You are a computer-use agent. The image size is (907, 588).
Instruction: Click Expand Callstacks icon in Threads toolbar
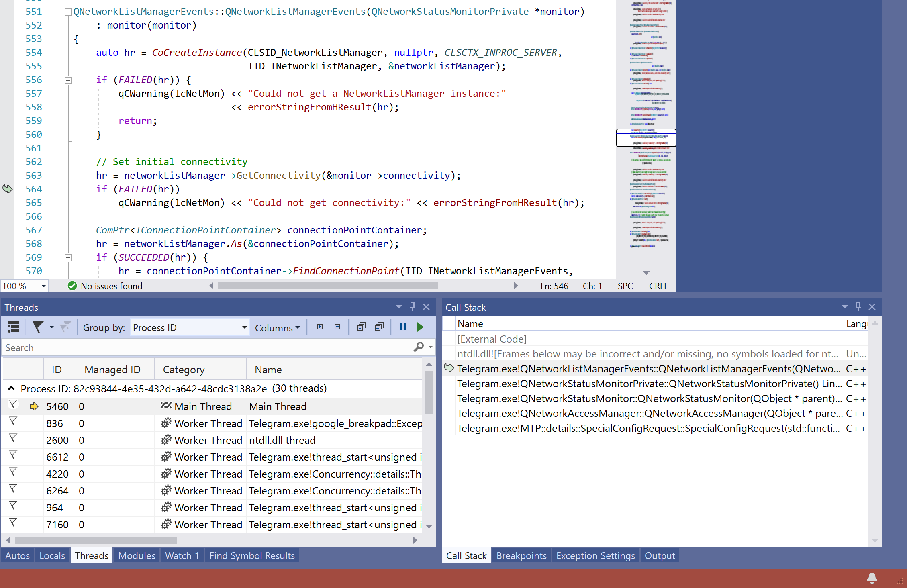[x=361, y=327]
